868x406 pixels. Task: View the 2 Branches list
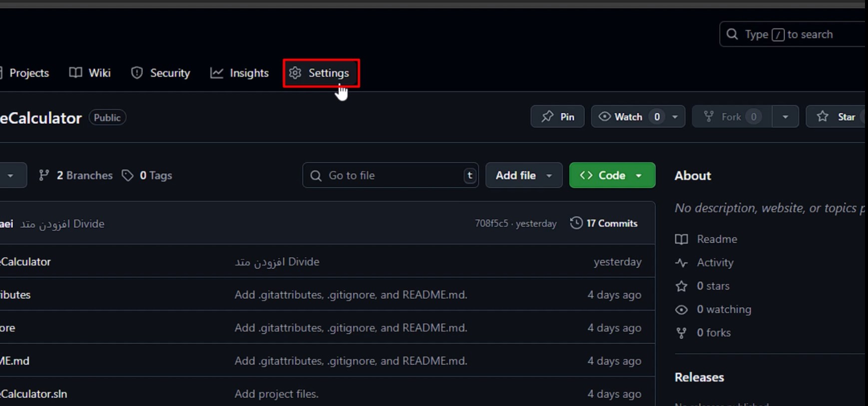coord(76,175)
